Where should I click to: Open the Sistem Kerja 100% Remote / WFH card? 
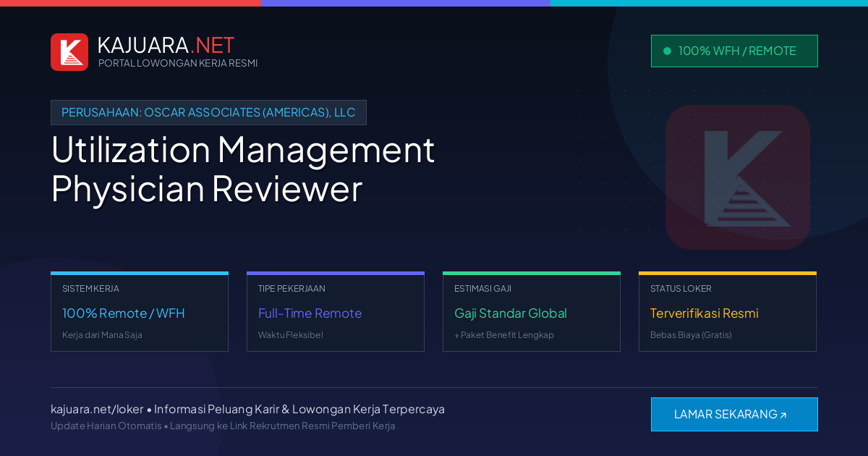point(140,312)
